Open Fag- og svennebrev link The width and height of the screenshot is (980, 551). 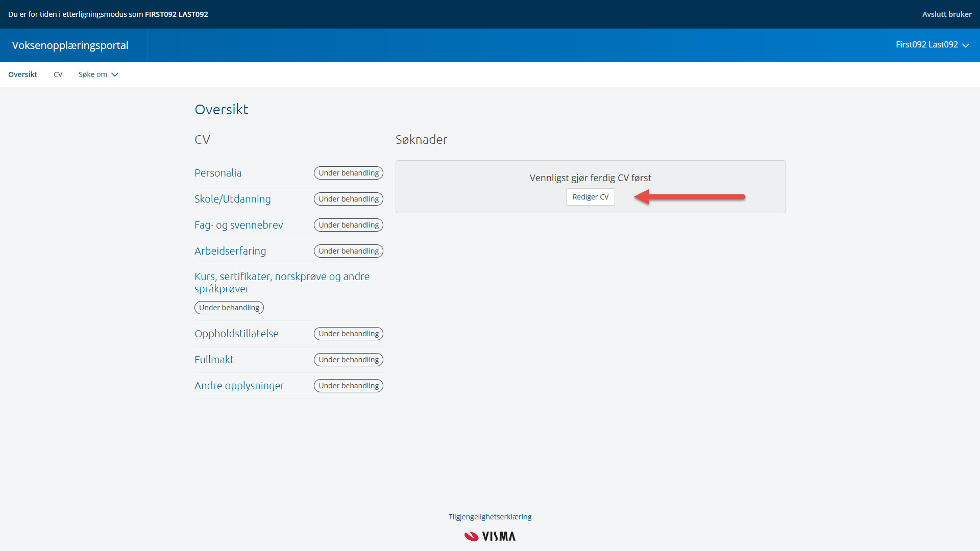pyautogui.click(x=238, y=225)
